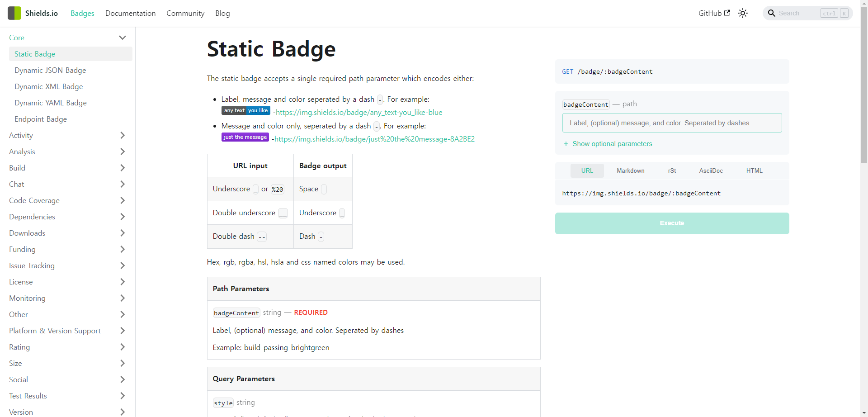The width and height of the screenshot is (868, 417).
Task: Click the 'any text you like' badge image
Action: (x=246, y=110)
